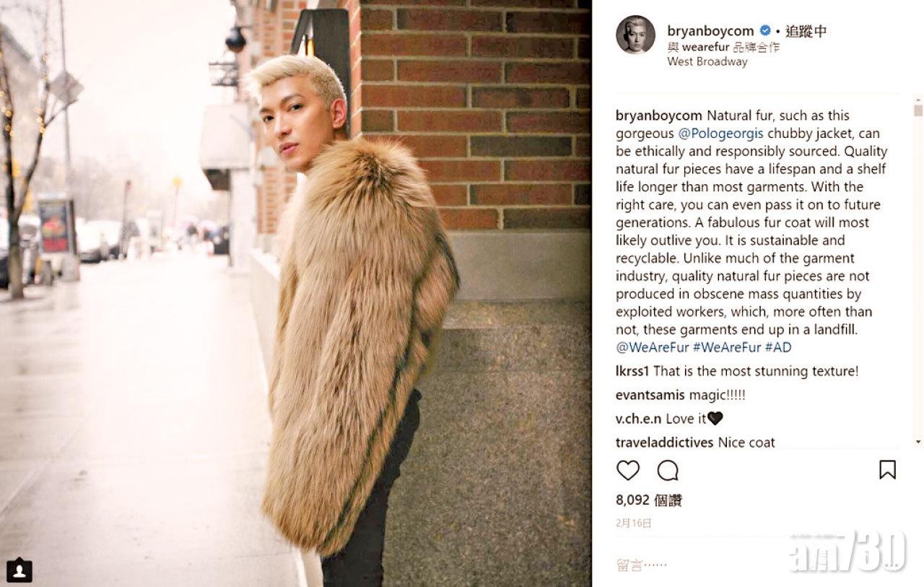Open the #AD hashtag
This screenshot has width=924, height=587.
tap(778, 347)
